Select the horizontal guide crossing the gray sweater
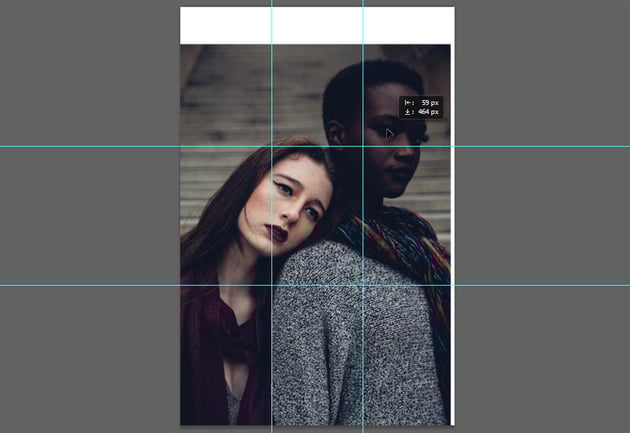This screenshot has width=630, height=433. click(x=315, y=286)
